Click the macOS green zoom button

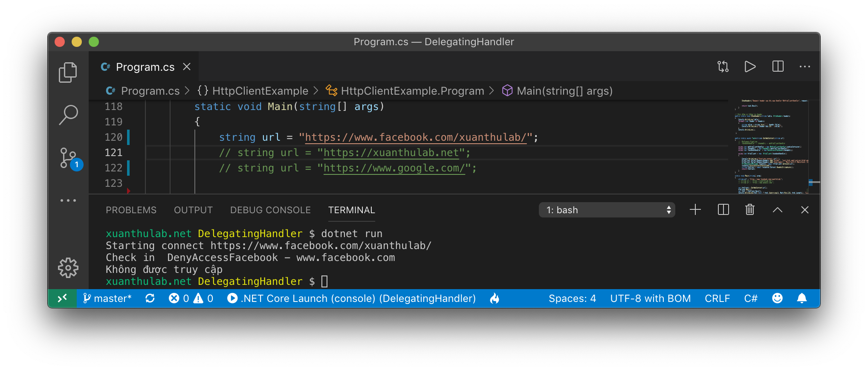(x=94, y=42)
